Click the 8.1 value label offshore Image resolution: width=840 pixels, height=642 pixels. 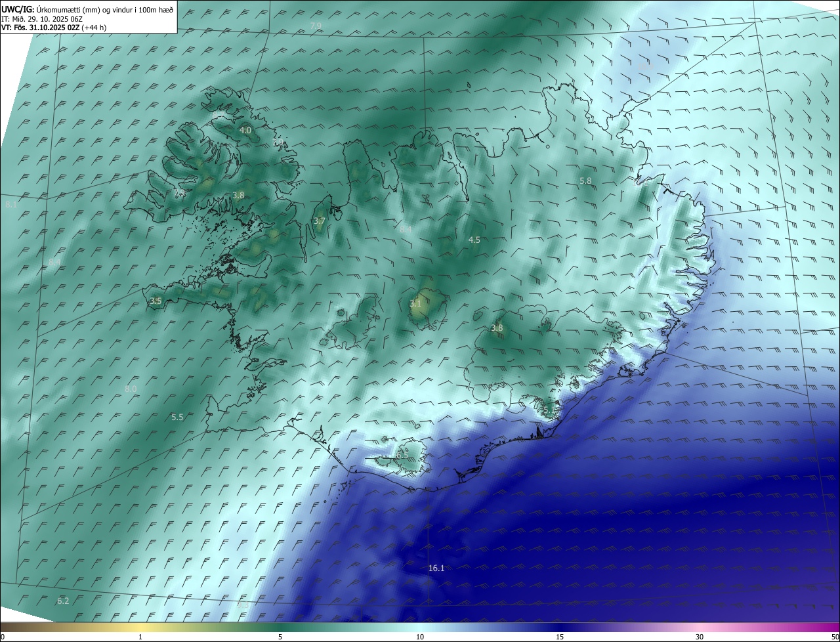tap(11, 205)
